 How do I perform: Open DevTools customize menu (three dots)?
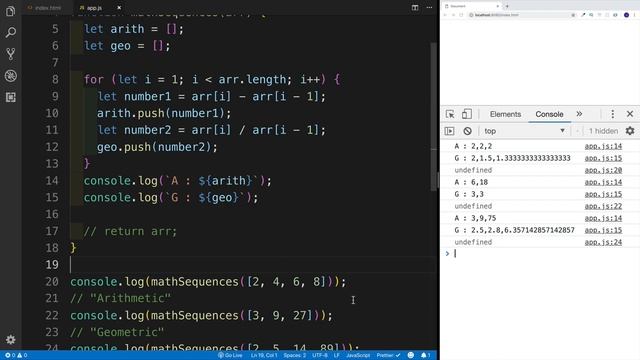tap(612, 114)
